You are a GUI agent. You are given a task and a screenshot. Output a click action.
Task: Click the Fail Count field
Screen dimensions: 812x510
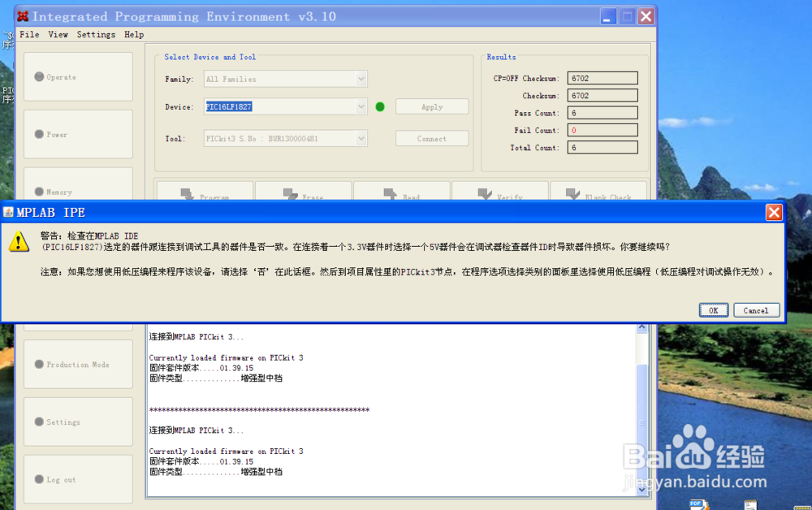[x=603, y=130]
